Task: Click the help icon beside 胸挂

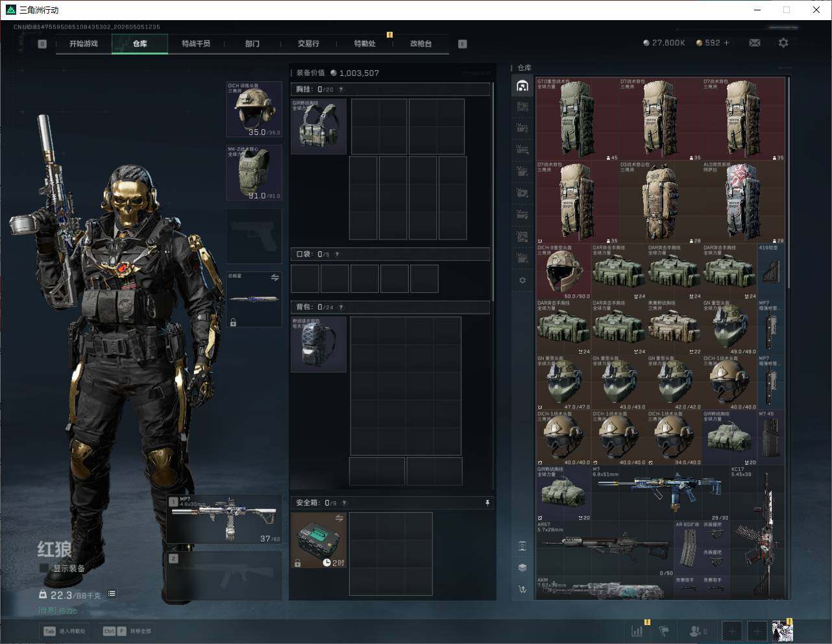Action: tap(341, 90)
